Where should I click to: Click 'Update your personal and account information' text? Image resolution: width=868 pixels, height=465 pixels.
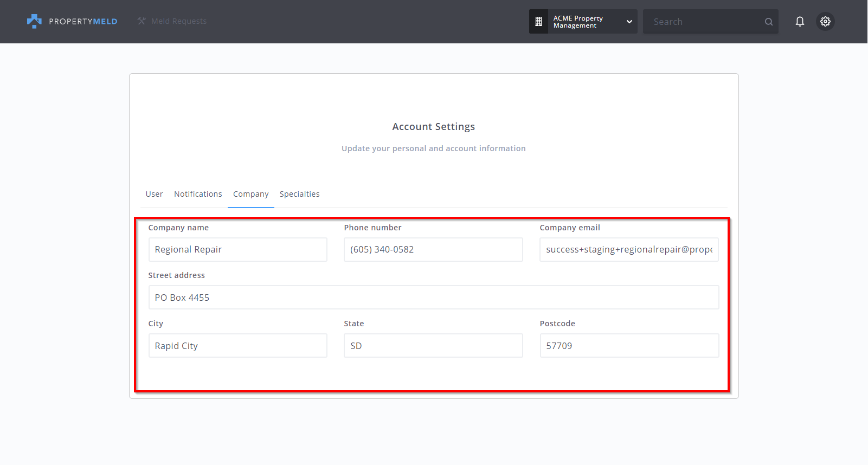434,148
